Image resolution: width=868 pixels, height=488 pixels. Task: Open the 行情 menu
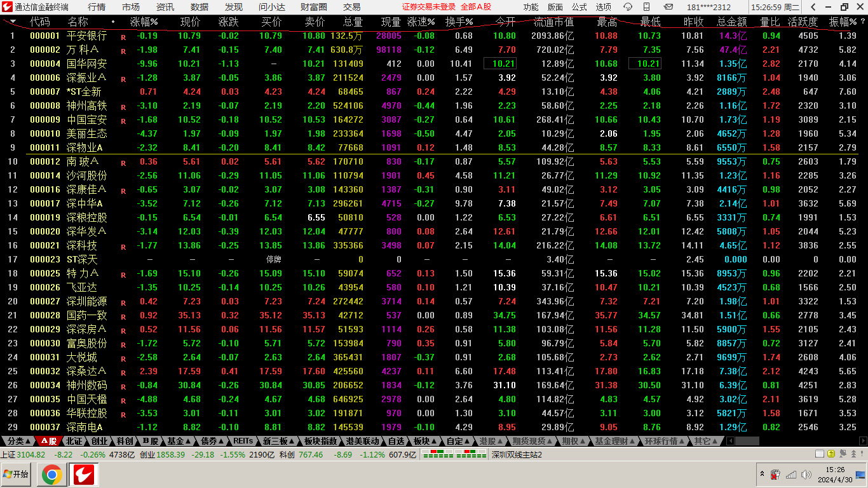(x=97, y=7)
